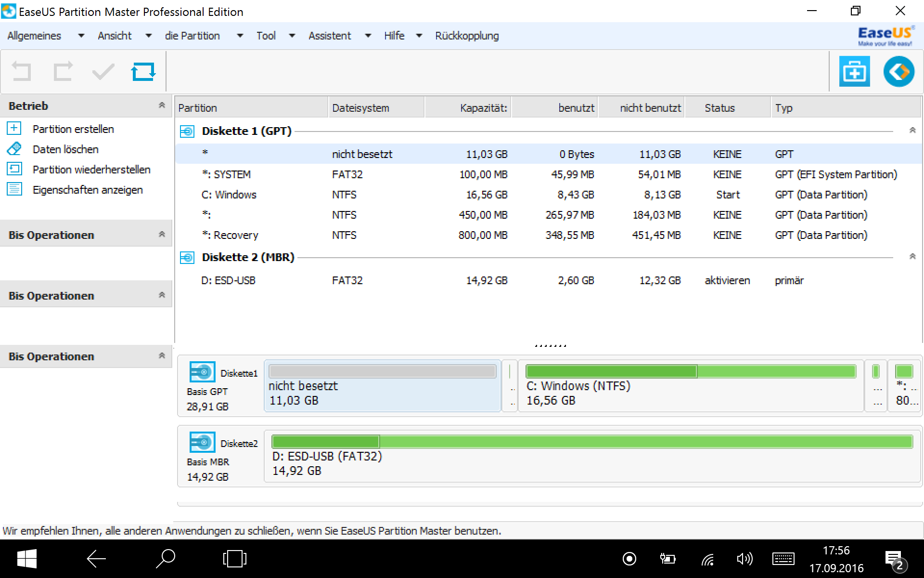Click the Apply checkmark toolbar icon
924x578 pixels.
pos(103,72)
